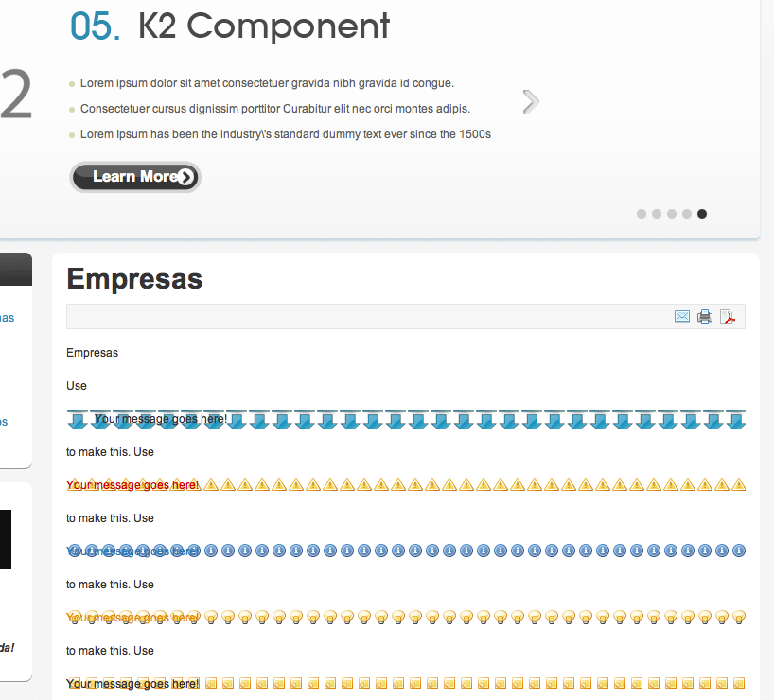Click the slideshow next arrow chevron
Viewport: 774px width, 700px height.
pos(531,102)
